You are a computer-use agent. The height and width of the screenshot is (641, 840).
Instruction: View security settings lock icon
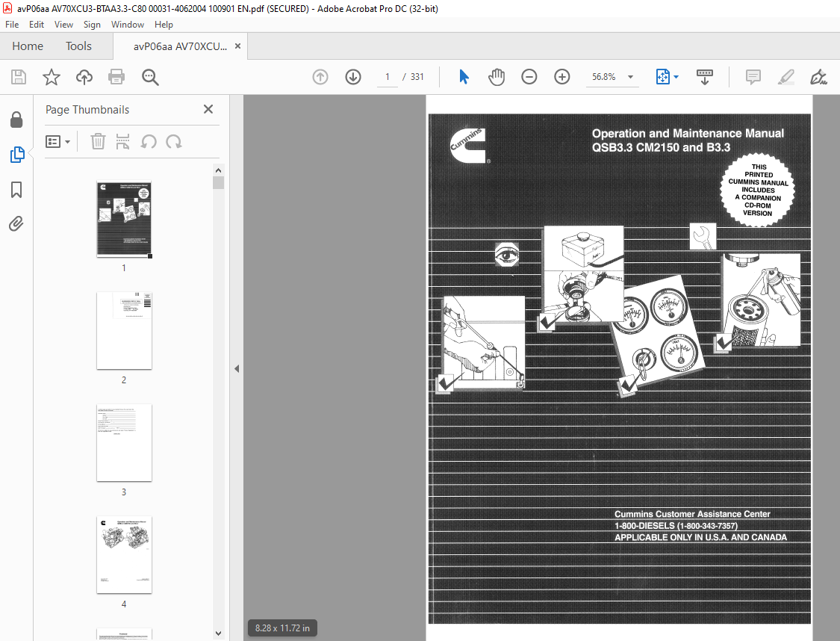coord(16,120)
